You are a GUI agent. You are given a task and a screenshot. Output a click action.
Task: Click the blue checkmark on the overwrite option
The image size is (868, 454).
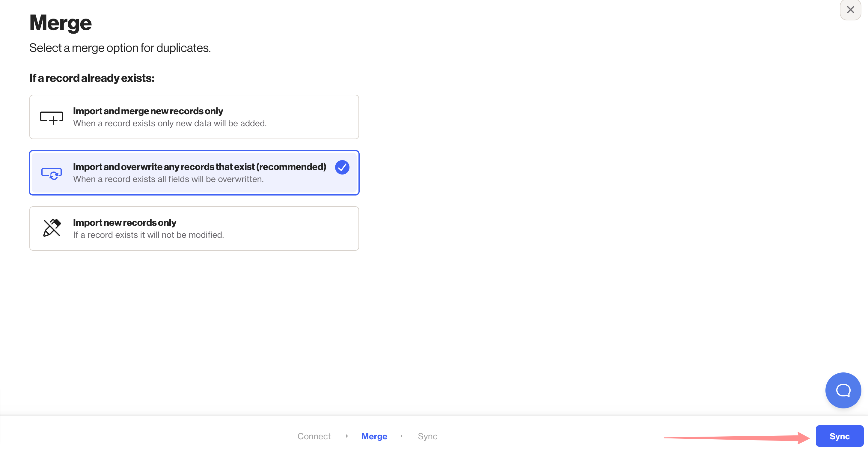pyautogui.click(x=342, y=167)
